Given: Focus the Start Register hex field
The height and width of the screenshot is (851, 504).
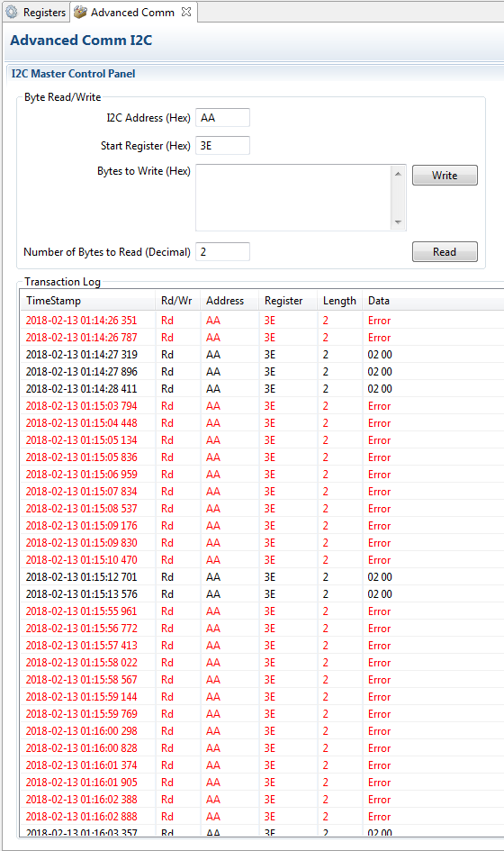Looking at the screenshot, I should [x=222, y=146].
